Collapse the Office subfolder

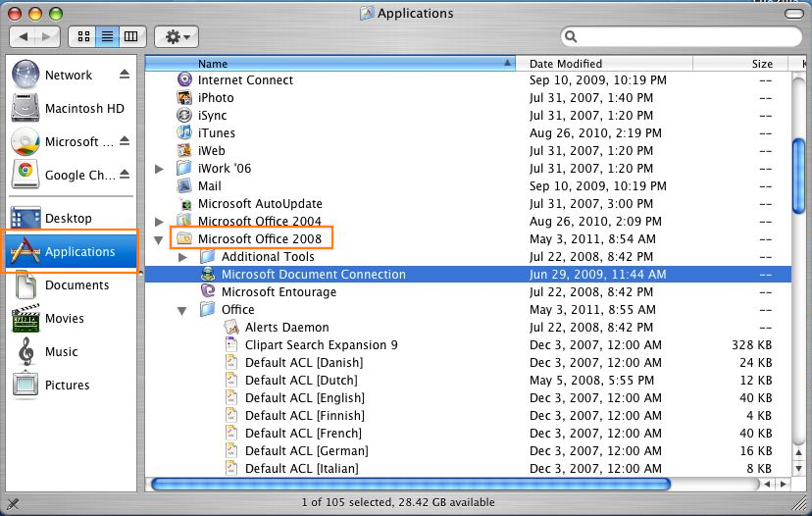click(x=182, y=310)
